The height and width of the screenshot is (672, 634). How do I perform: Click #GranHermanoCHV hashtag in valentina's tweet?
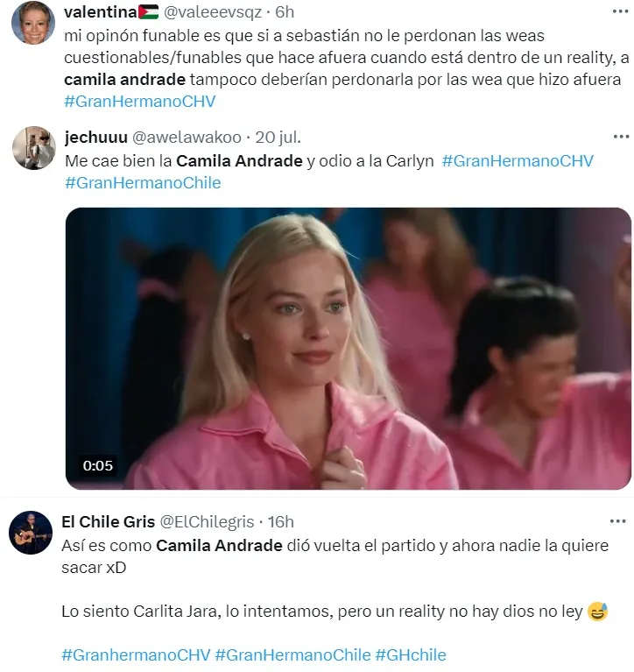[139, 102]
